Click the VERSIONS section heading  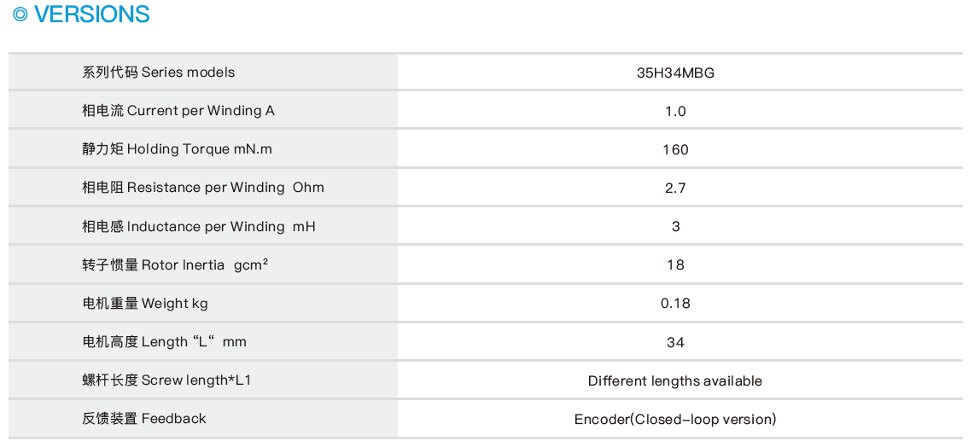click(x=92, y=15)
